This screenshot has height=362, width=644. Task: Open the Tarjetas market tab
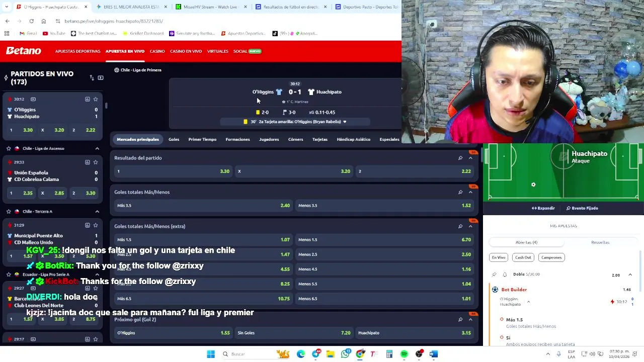319,139
